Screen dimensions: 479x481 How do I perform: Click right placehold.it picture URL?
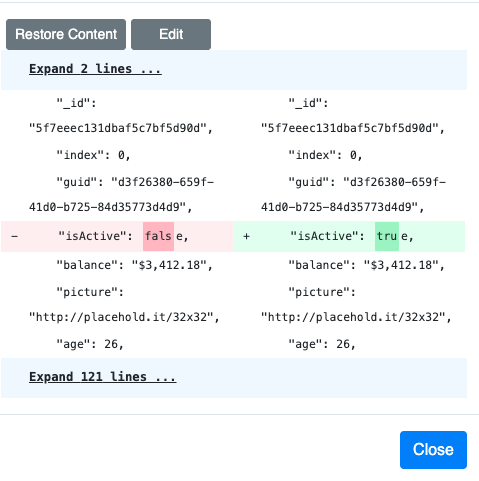tap(356, 317)
